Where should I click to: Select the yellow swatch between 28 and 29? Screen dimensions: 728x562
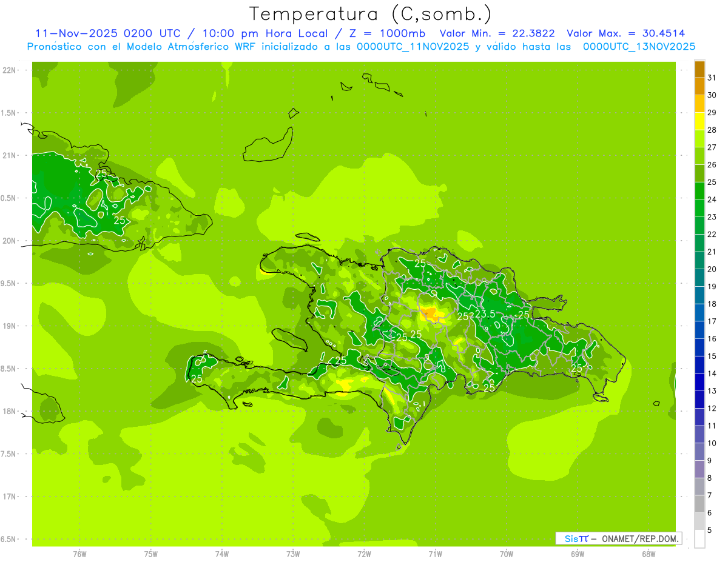[699, 121]
